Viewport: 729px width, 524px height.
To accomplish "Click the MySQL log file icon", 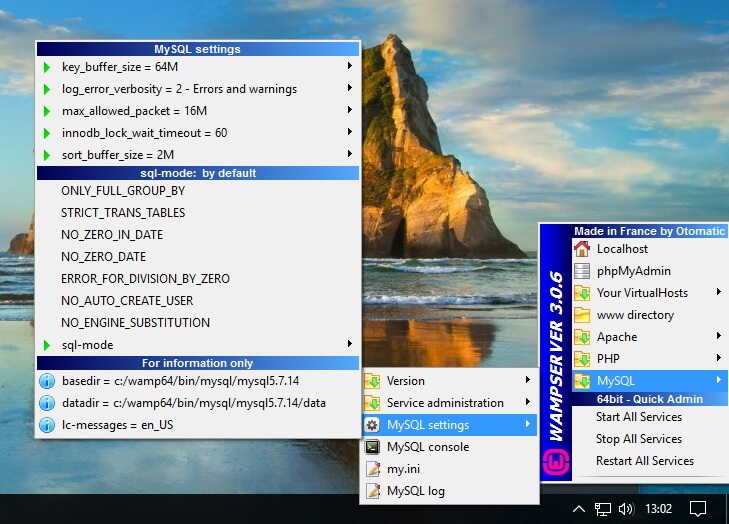I will [x=372, y=491].
